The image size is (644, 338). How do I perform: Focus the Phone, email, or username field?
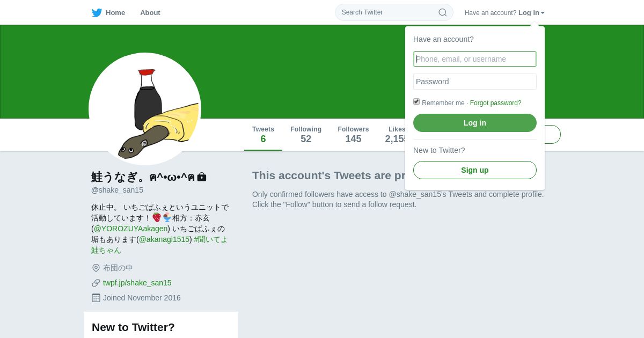(x=475, y=59)
